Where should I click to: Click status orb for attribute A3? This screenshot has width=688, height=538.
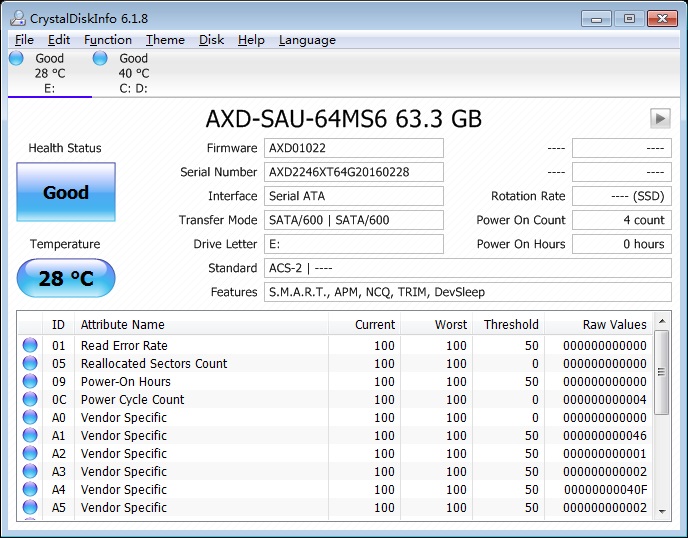click(30, 471)
